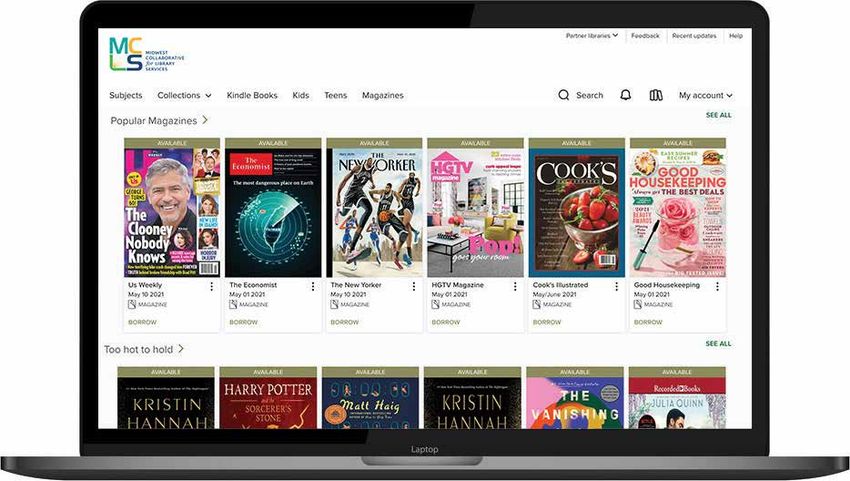Image resolution: width=850 pixels, height=481 pixels.
Task: Expand the Collections dropdown
Action: pos(184,95)
